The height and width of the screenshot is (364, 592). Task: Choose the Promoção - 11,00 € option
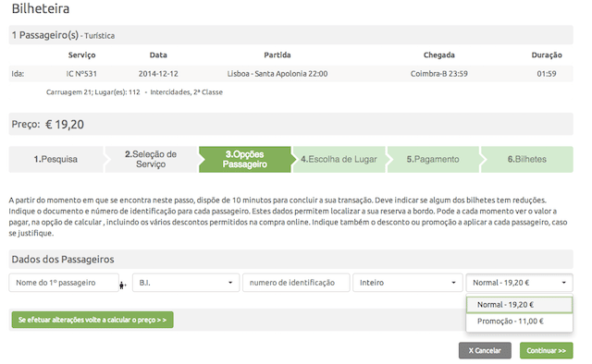coord(520,322)
